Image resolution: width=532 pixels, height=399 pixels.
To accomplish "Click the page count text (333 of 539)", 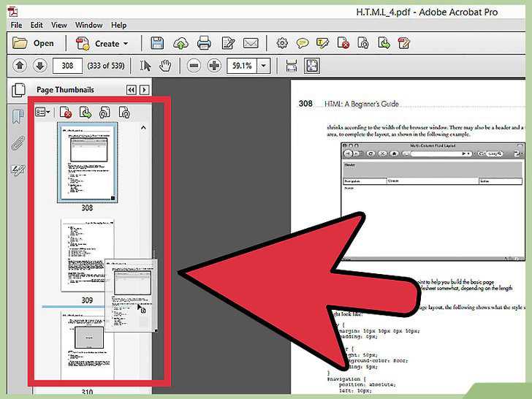I will [x=106, y=66].
